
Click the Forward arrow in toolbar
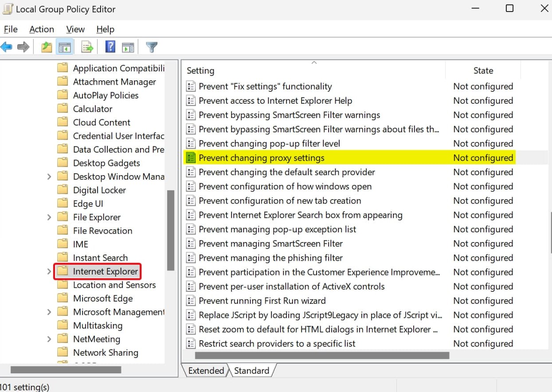tap(23, 47)
